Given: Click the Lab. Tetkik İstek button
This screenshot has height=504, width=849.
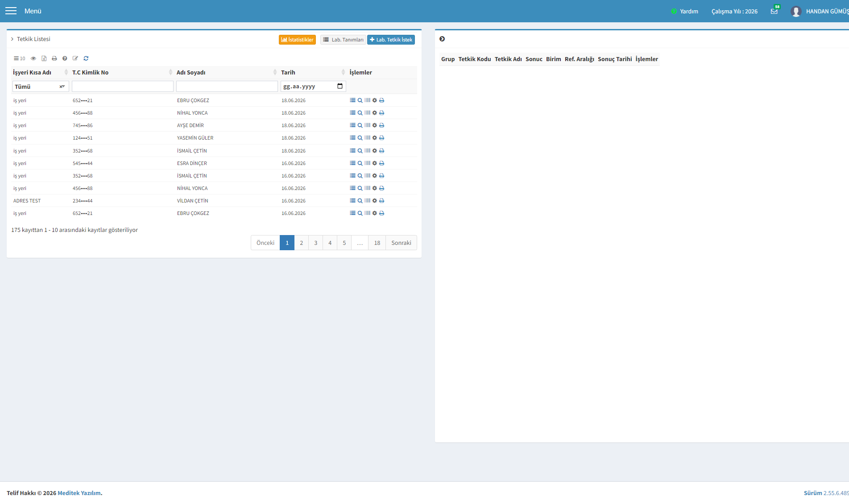Looking at the screenshot, I should [391, 40].
